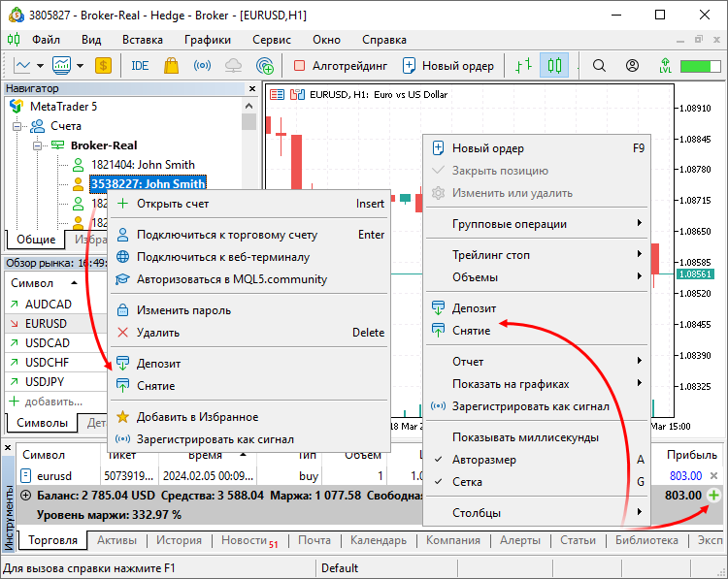Screen dimensions: 728x579
Task: Close the Навигатор panel
Action: (252, 88)
